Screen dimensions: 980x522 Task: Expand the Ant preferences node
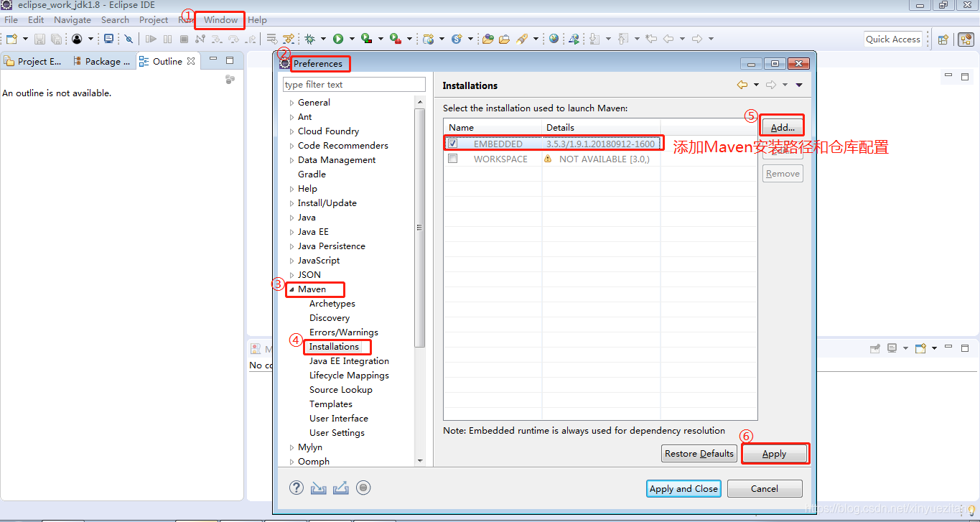point(291,117)
